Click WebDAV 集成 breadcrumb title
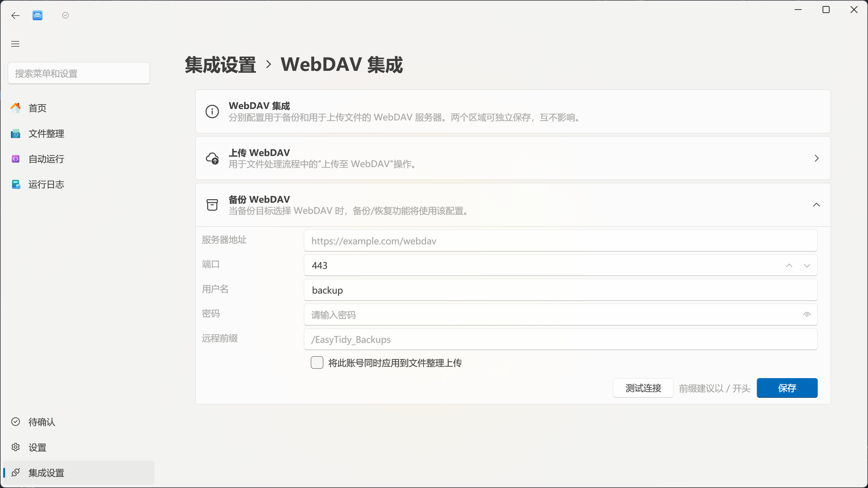 pos(342,64)
